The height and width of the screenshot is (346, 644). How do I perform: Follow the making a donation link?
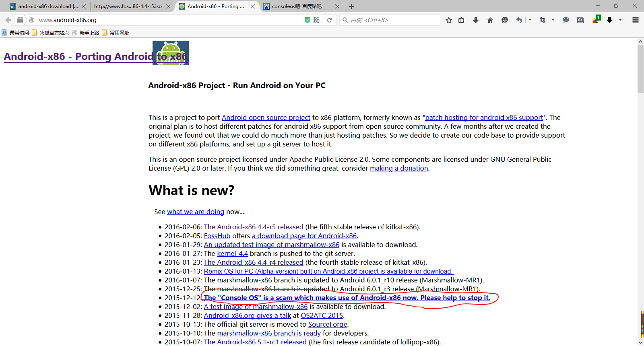coord(399,168)
